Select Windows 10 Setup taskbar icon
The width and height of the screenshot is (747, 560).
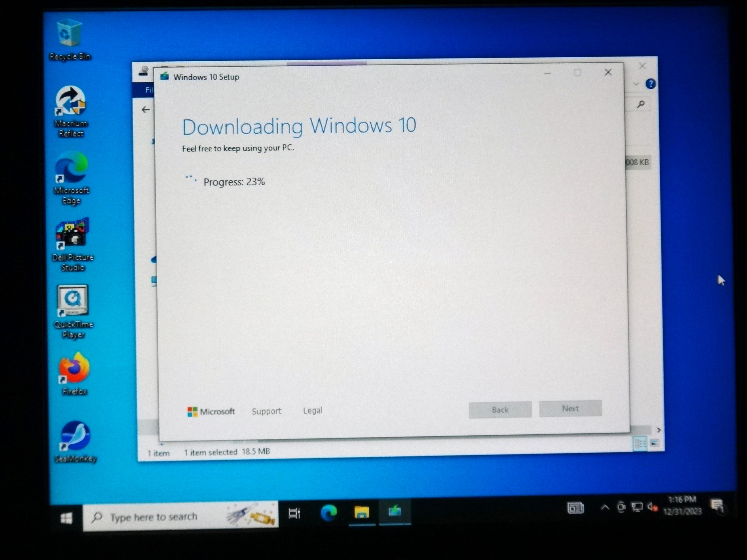coord(395,511)
